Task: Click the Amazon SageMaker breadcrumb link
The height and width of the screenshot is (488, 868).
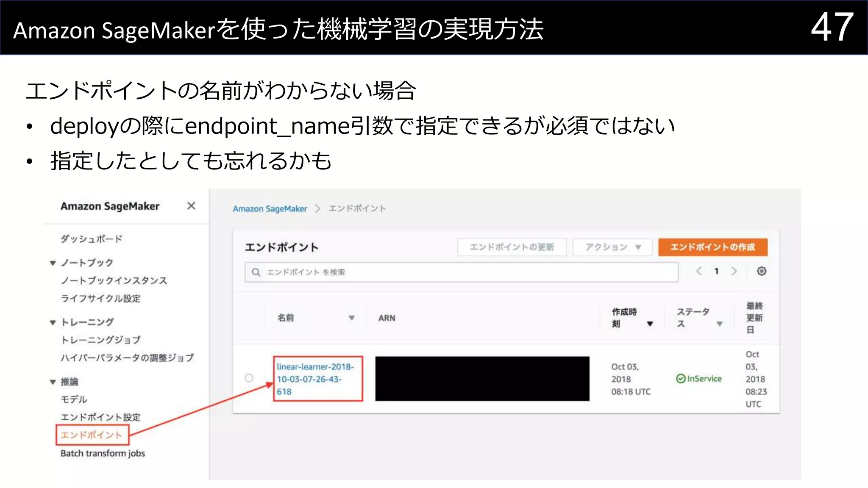Action: coord(270,209)
